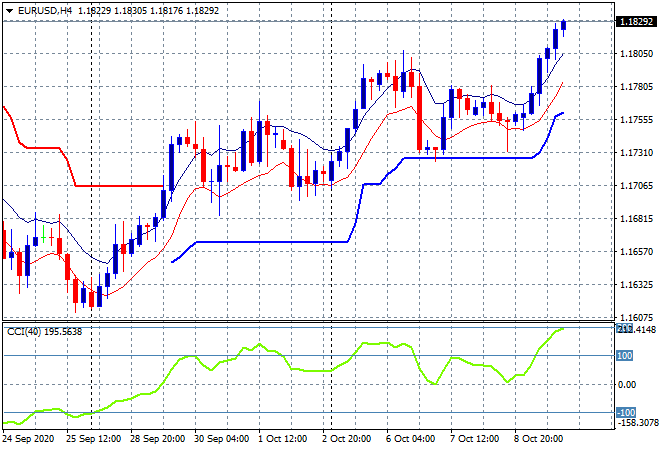Click the 1 Oct 12:00 time label
The image size is (660, 450).
282,439
